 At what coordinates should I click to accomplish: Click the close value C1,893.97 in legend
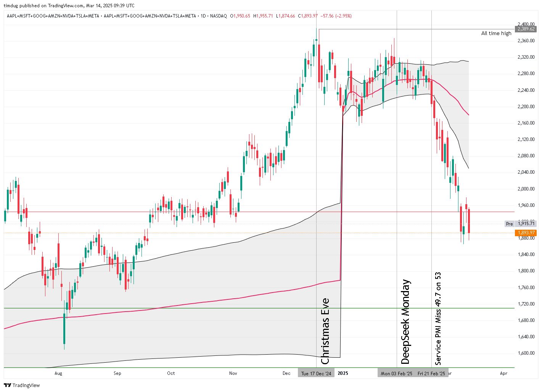click(x=308, y=16)
